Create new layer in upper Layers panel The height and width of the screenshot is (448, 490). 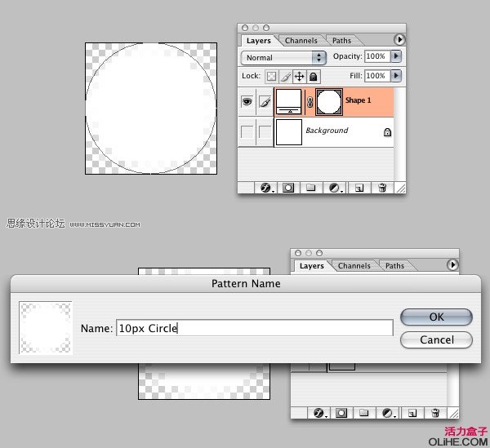coord(359,188)
